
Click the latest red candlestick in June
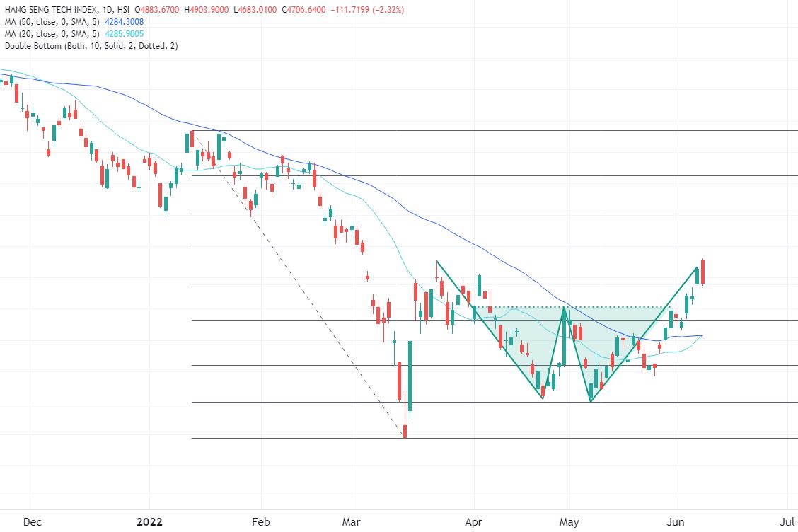(702, 272)
